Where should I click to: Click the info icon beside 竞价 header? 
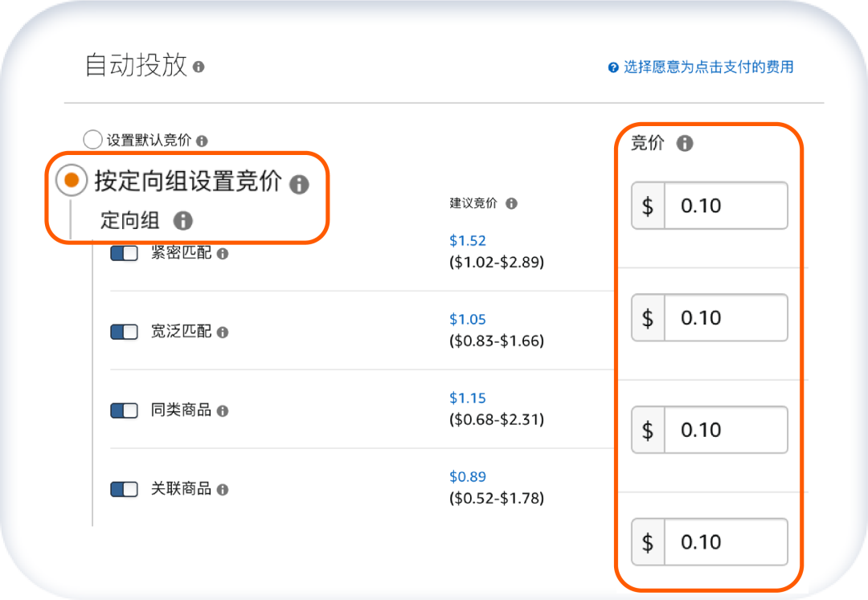[x=684, y=144]
